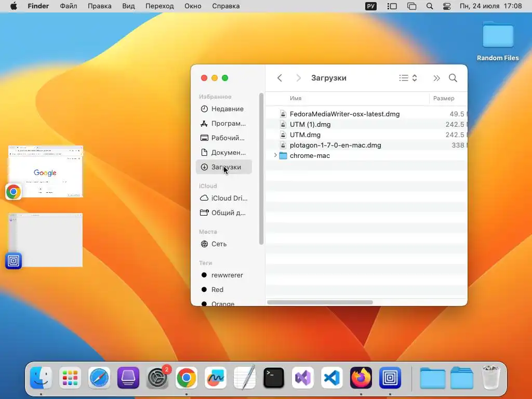The width and height of the screenshot is (532, 399).
Task: Switch to the Chrome Stage Manager thumbnail
Action: click(46, 171)
